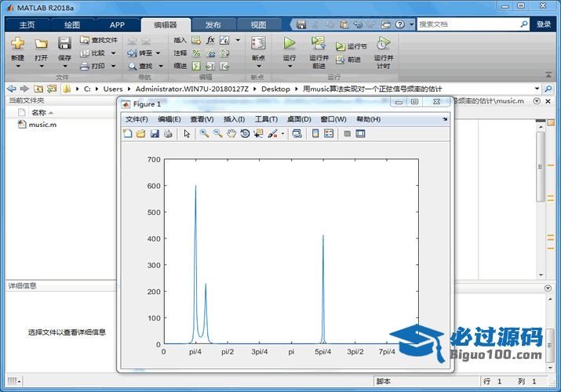This screenshot has width=561, height=392.
Task: Click the back arrow in address bar
Action: (x=12, y=89)
